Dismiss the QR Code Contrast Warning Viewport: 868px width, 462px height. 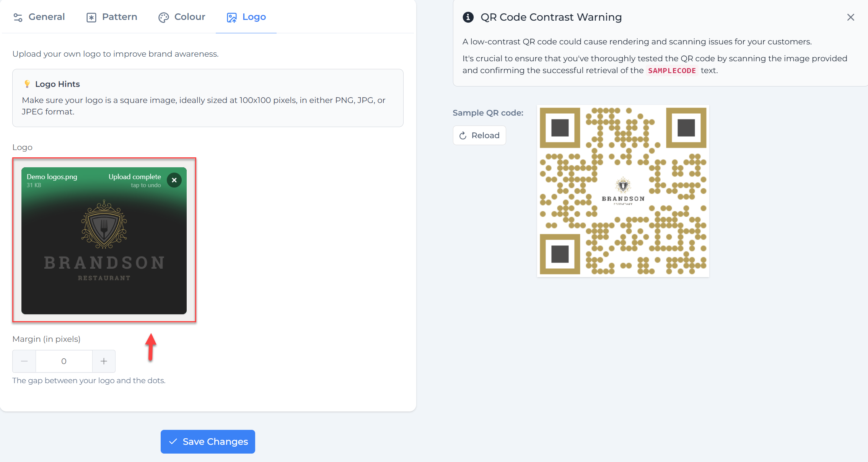pos(850,17)
